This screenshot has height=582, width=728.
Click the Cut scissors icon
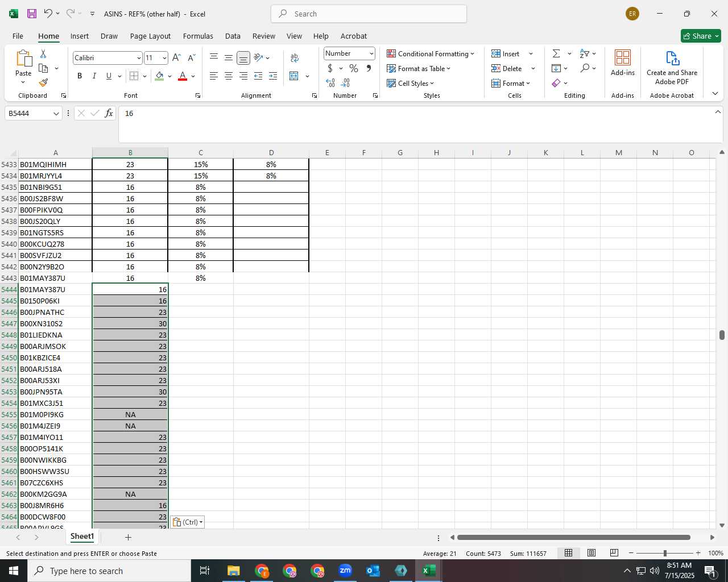[43, 54]
